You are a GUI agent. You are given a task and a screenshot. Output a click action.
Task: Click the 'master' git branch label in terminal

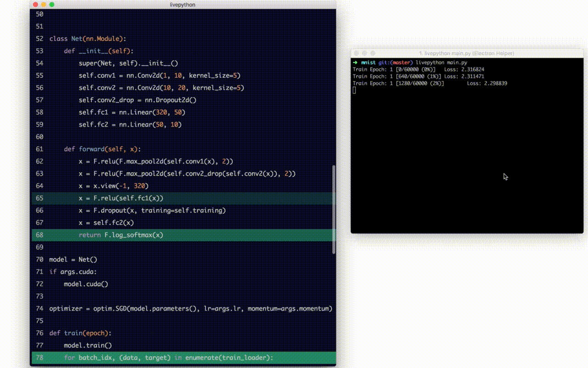click(x=401, y=63)
